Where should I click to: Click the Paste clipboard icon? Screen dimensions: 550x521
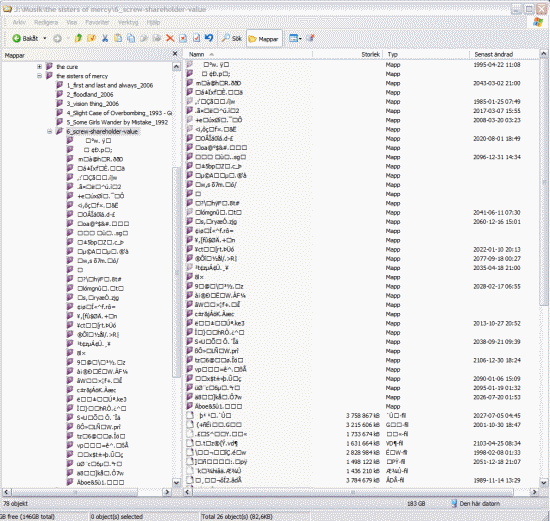point(118,38)
